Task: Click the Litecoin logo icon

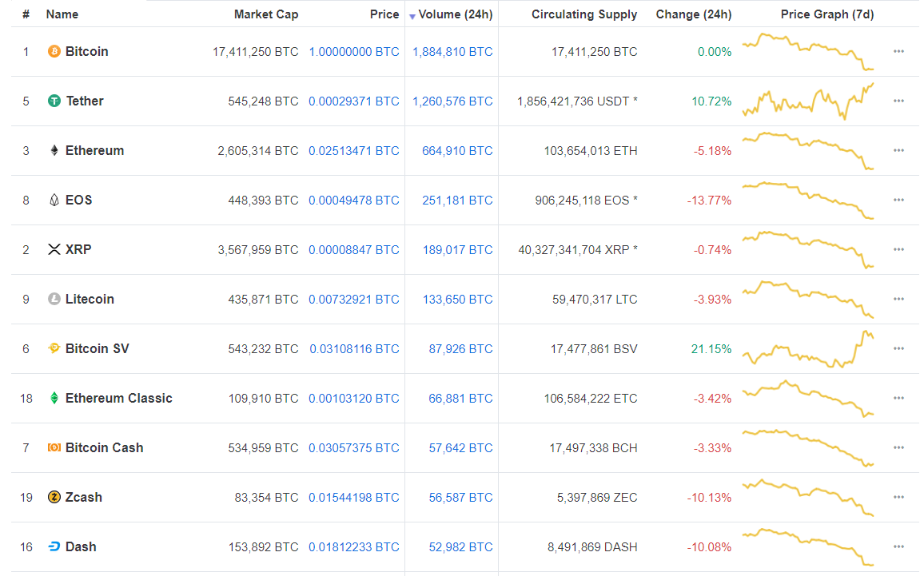Action: (x=54, y=300)
